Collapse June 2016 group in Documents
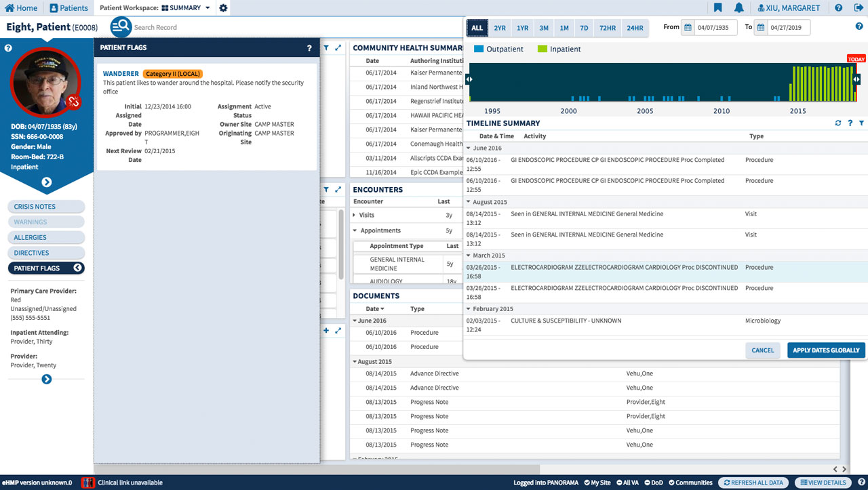The width and height of the screenshot is (868, 490). tap(355, 321)
